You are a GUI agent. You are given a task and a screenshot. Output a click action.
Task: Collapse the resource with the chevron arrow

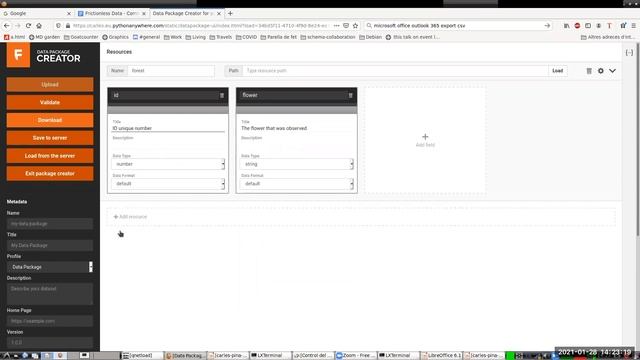click(613, 71)
